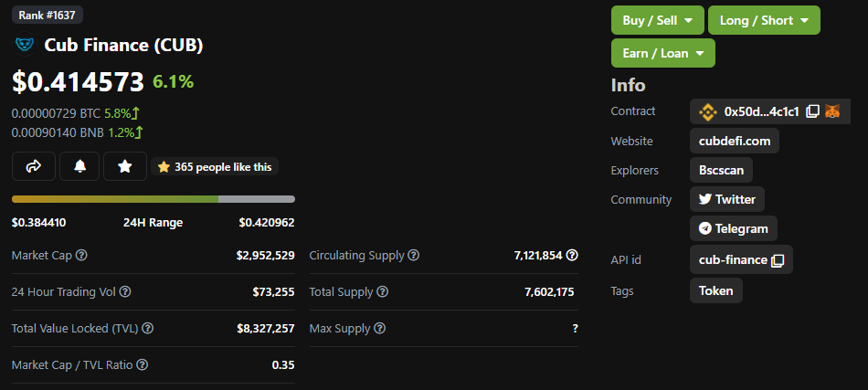The image size is (868, 390).
Task: Click the bell price alert icon
Action: pos(79,166)
